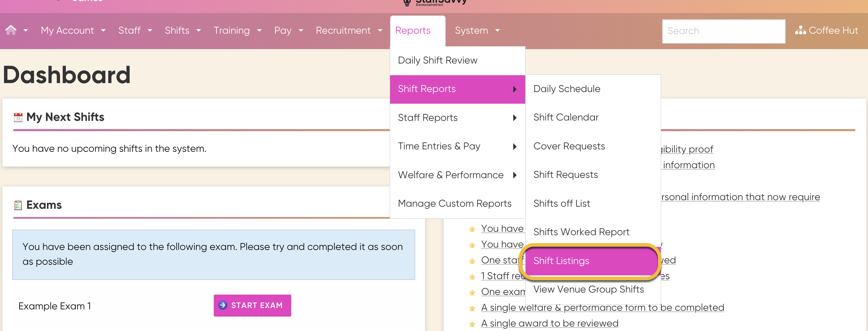
Task: Open single welfare & performance form link
Action: pyautogui.click(x=602, y=308)
